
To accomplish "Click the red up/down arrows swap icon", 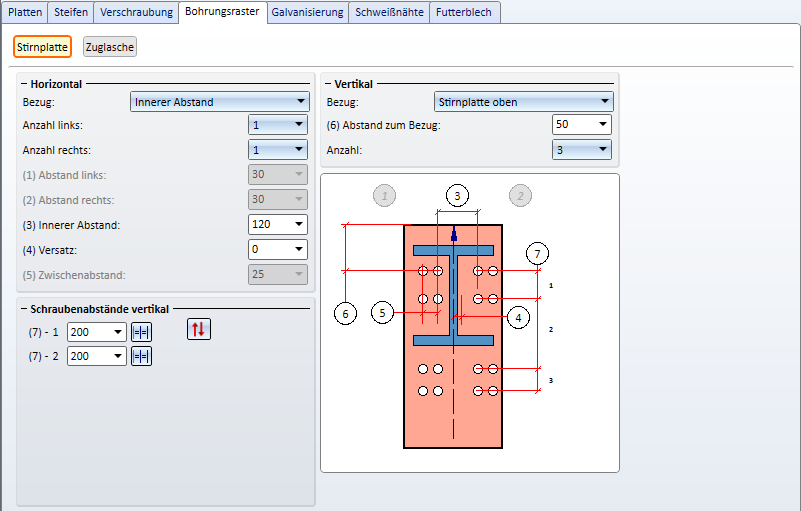I will click(199, 329).
